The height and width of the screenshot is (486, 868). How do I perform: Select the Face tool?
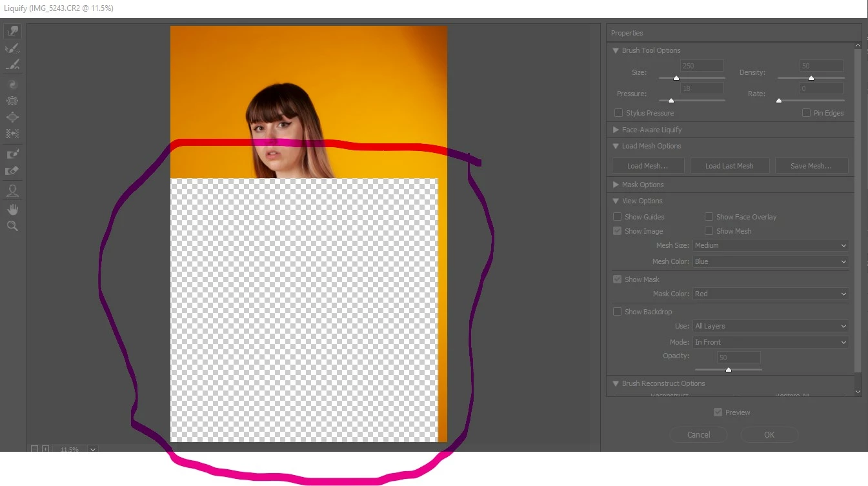(12, 191)
